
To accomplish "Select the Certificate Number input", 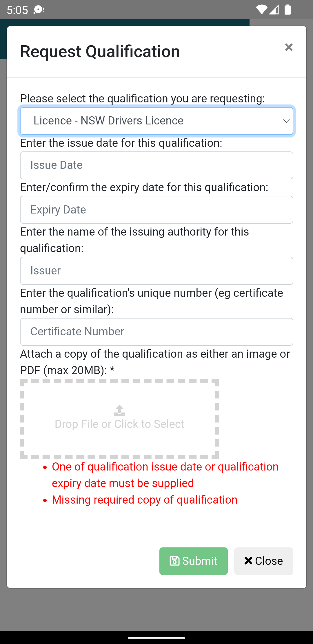I will click(x=156, y=332).
